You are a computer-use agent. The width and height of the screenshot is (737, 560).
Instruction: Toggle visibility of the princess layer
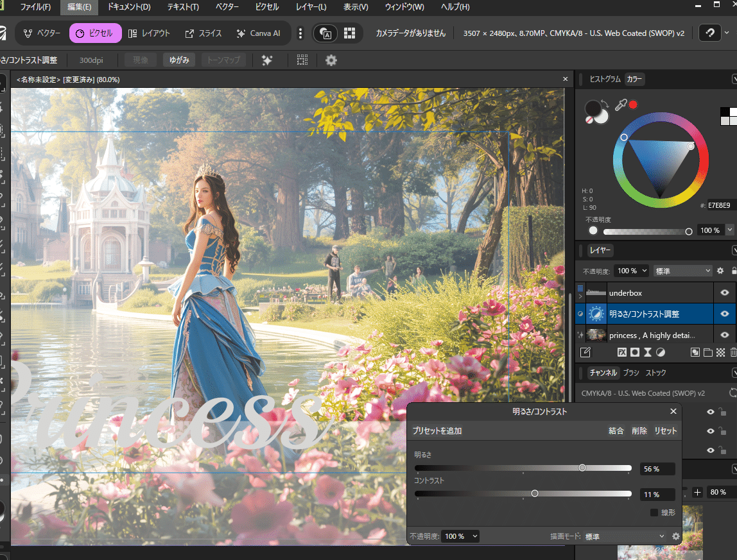725,335
